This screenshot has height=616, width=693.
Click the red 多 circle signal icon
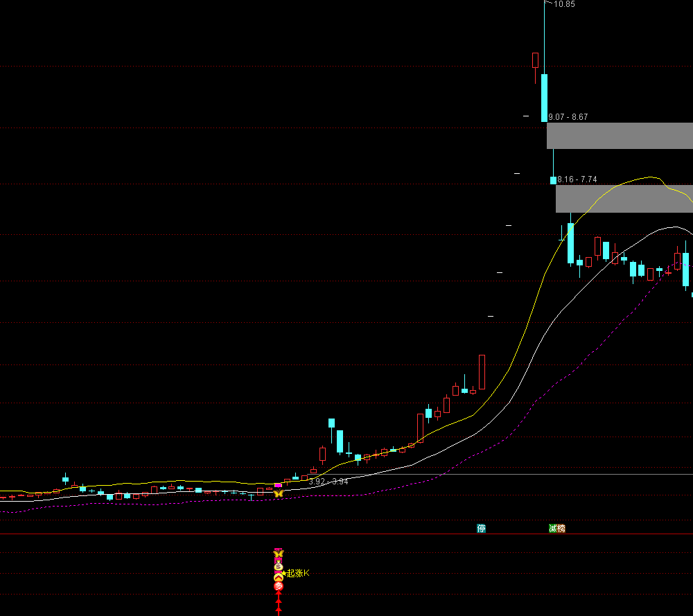click(x=279, y=586)
